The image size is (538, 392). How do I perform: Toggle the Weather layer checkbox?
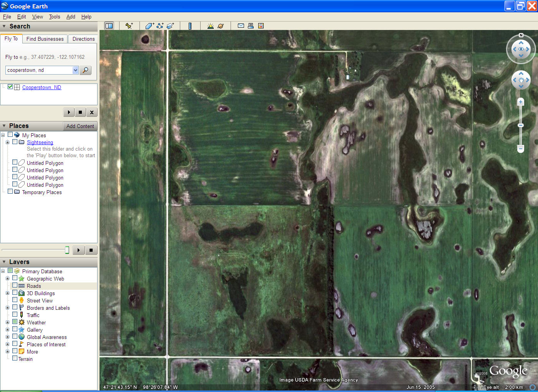click(15, 322)
